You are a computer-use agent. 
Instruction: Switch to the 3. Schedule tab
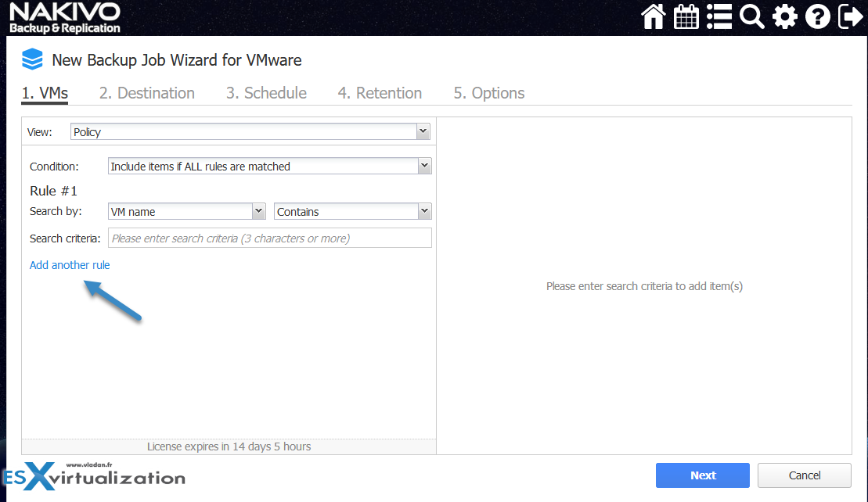tap(266, 93)
